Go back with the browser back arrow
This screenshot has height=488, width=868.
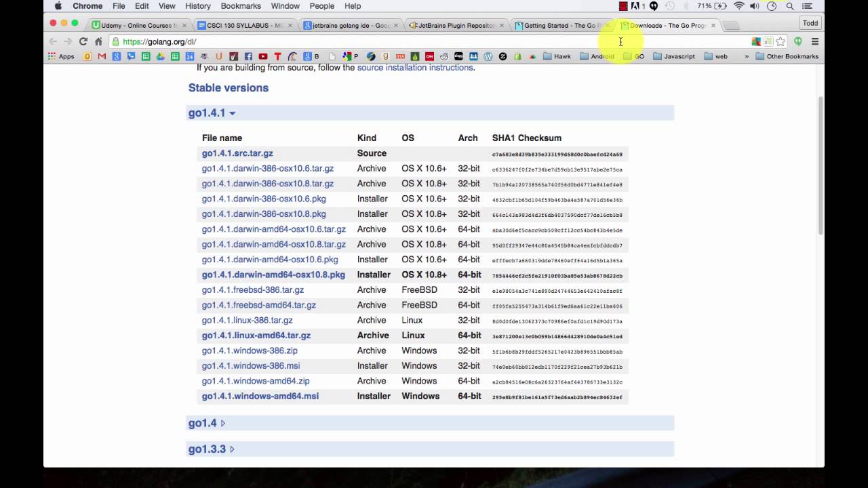53,41
